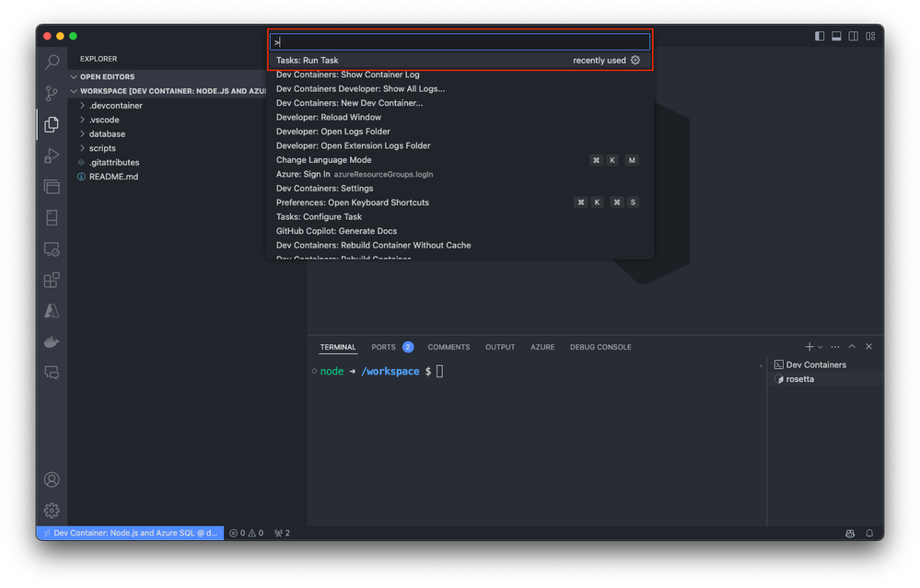Select Dev Containers Developer: Show All Logs

click(x=460, y=88)
